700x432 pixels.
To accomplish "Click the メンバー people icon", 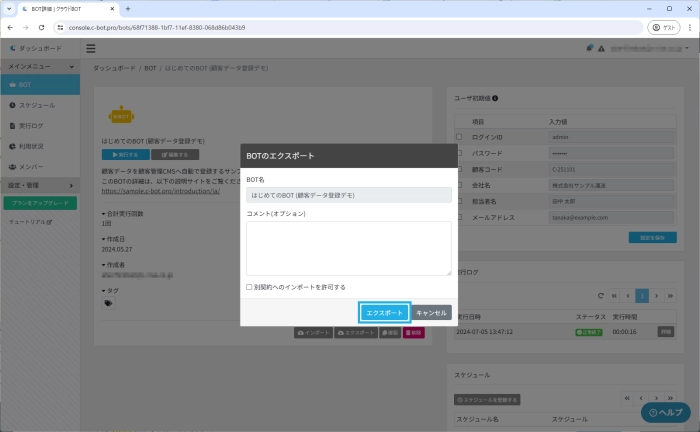I will 12,165.
